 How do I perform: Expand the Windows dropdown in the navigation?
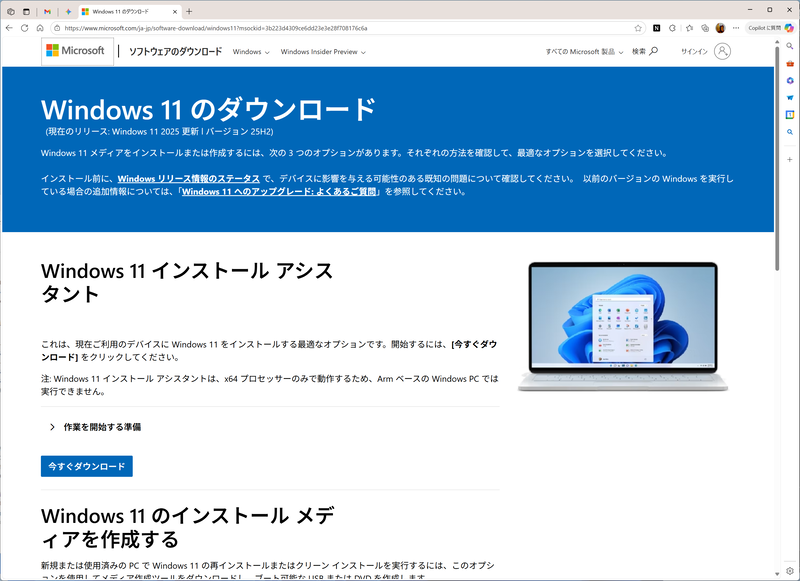coord(250,51)
